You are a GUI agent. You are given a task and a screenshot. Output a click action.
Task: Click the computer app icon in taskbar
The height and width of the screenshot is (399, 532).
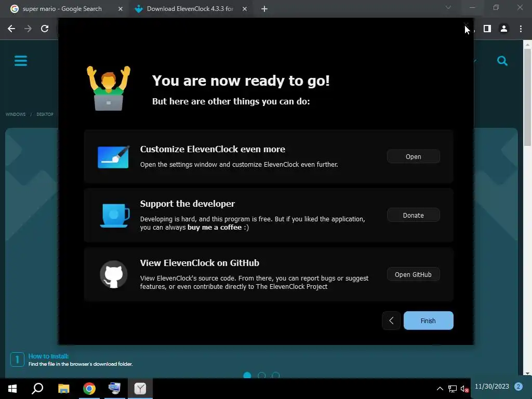coord(114,389)
